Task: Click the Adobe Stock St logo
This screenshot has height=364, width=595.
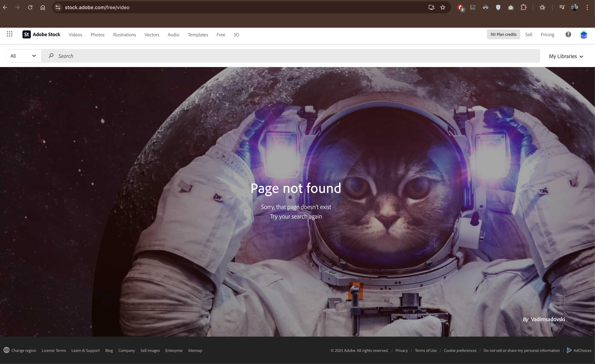Action: tap(26, 35)
